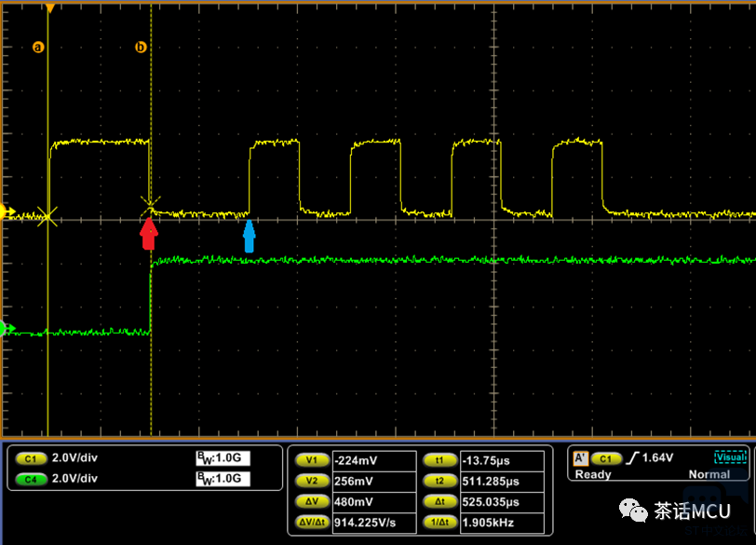Select the V1 cursor measurement badge
Viewport: 756px width, 545px height.
(x=310, y=460)
